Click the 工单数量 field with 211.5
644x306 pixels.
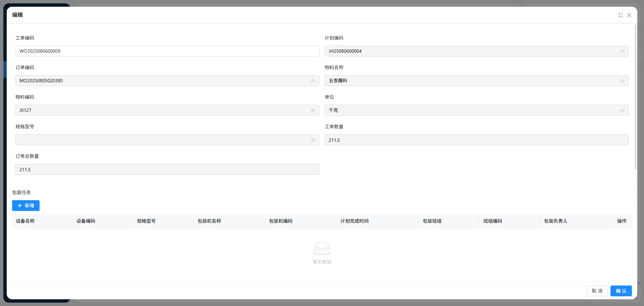476,140
